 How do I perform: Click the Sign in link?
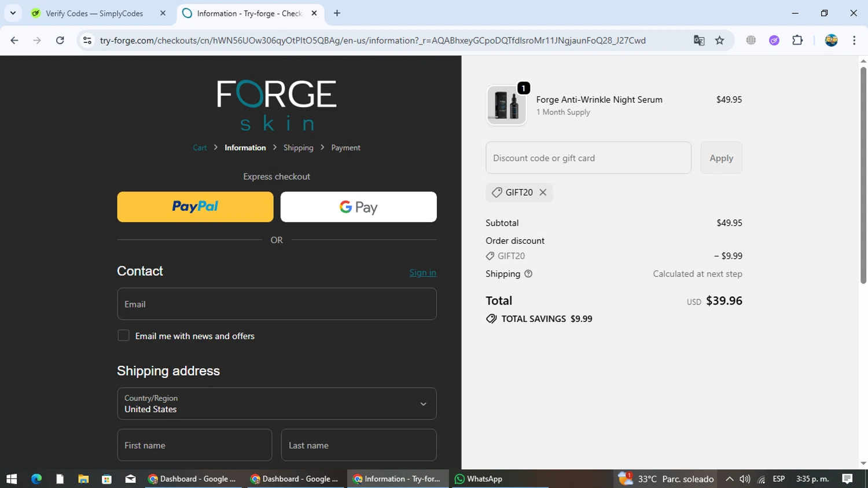point(423,273)
